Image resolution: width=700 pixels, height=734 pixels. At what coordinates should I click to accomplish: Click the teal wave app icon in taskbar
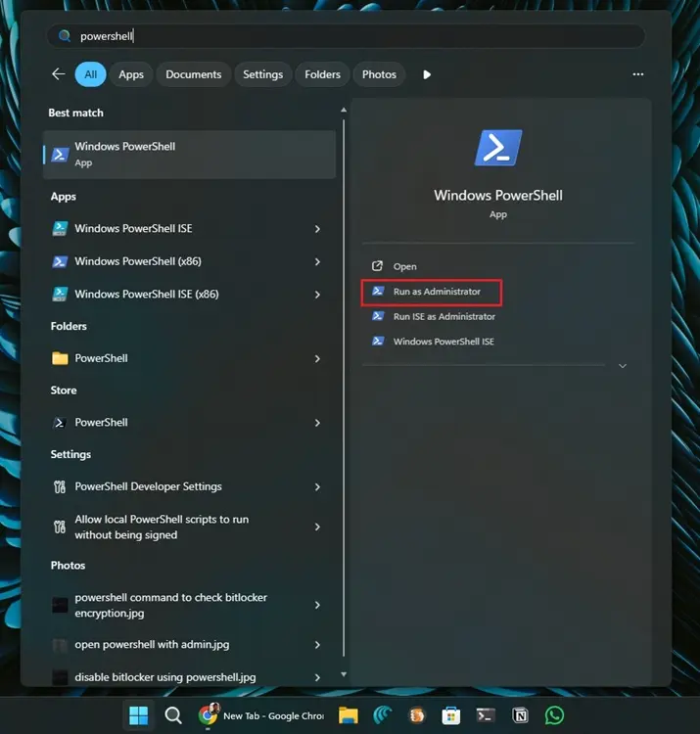(x=383, y=715)
